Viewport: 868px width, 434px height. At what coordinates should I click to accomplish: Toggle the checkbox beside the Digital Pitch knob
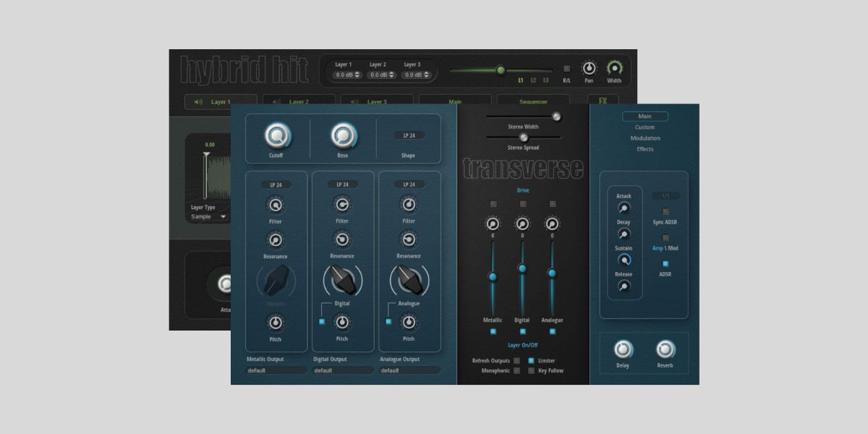(x=322, y=322)
